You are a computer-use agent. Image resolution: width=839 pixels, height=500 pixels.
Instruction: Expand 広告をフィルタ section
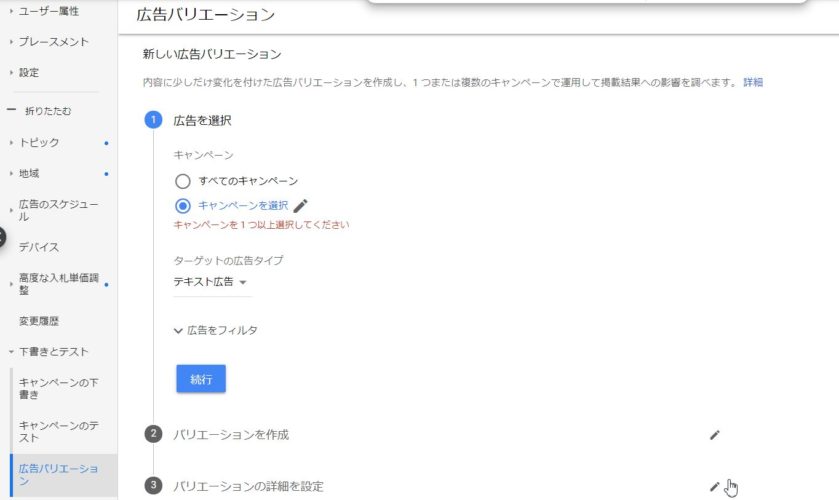(x=216, y=330)
